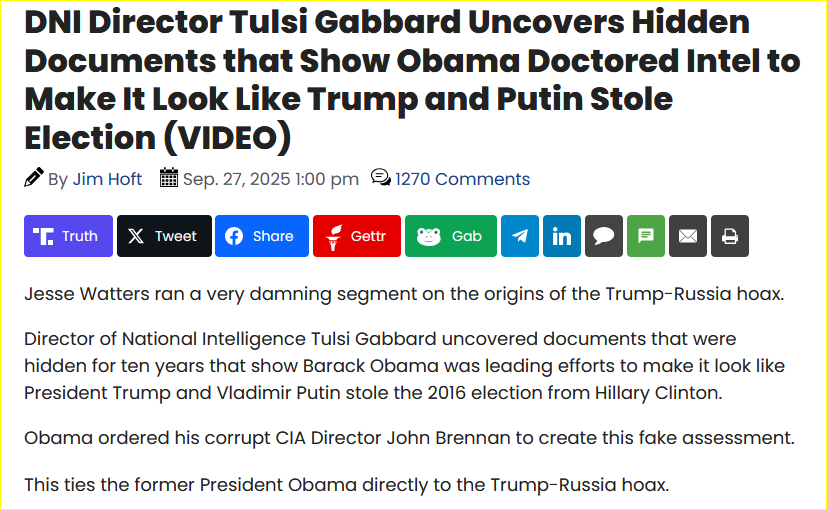827x510 pixels.
Task: Click the LinkedIn share icon
Action: point(561,236)
